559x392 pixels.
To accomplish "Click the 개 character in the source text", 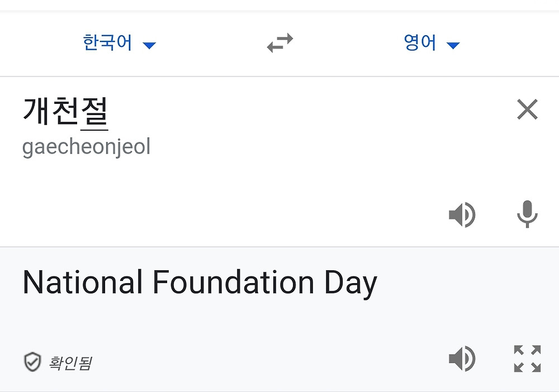I will click(37, 110).
